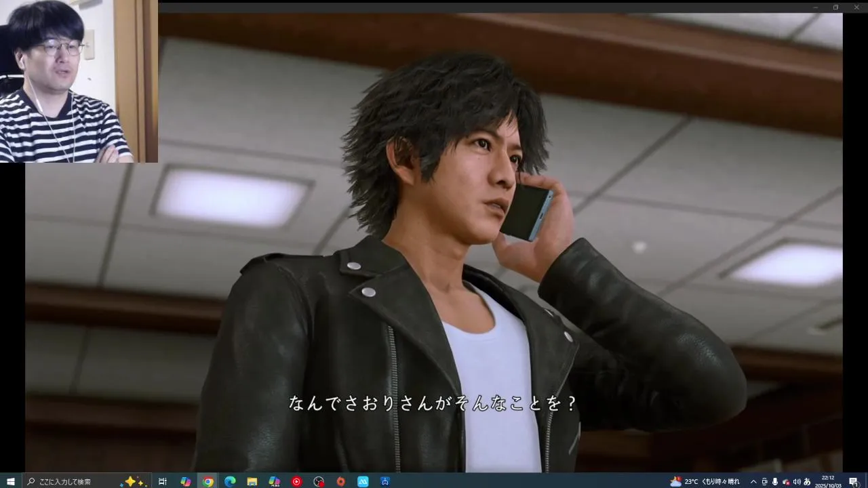Open the Windows Start menu
This screenshot has height=488, width=868.
click(10, 481)
